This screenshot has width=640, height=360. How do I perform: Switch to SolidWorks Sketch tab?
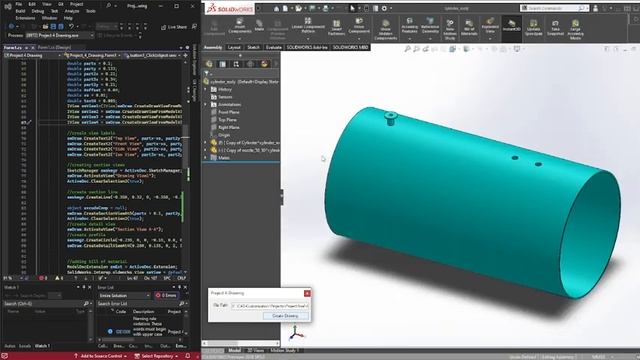tap(253, 47)
